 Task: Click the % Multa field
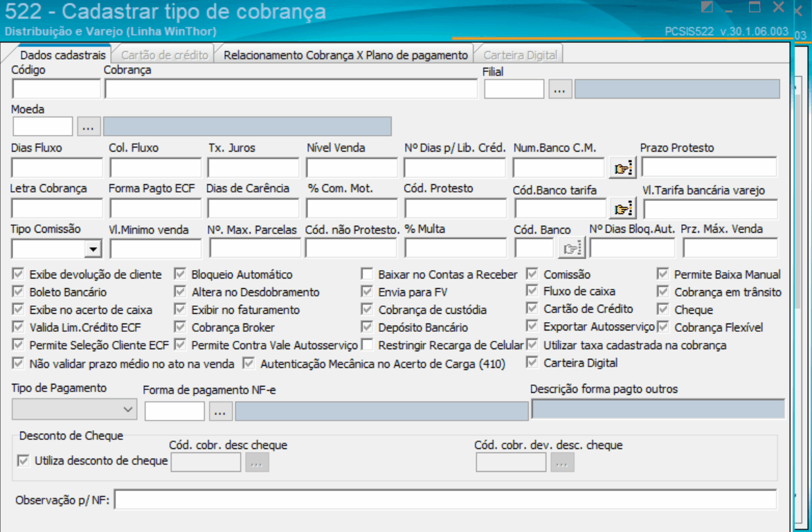point(455,249)
